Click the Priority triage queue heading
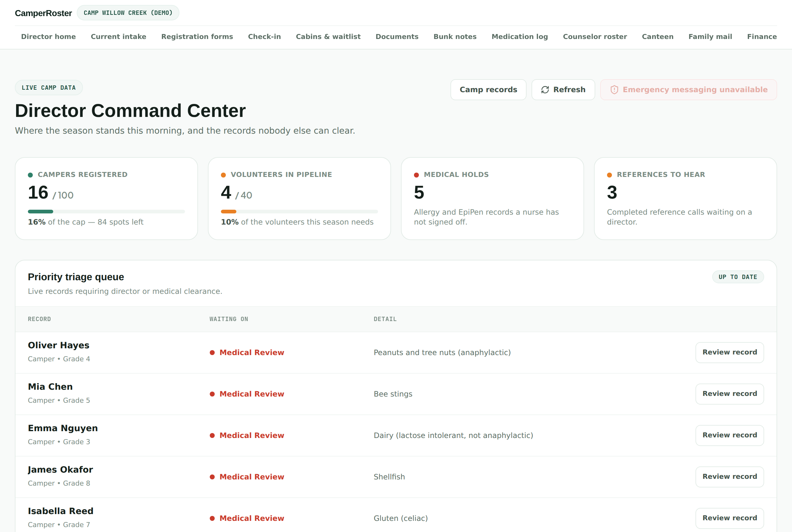792x532 pixels. [76, 277]
